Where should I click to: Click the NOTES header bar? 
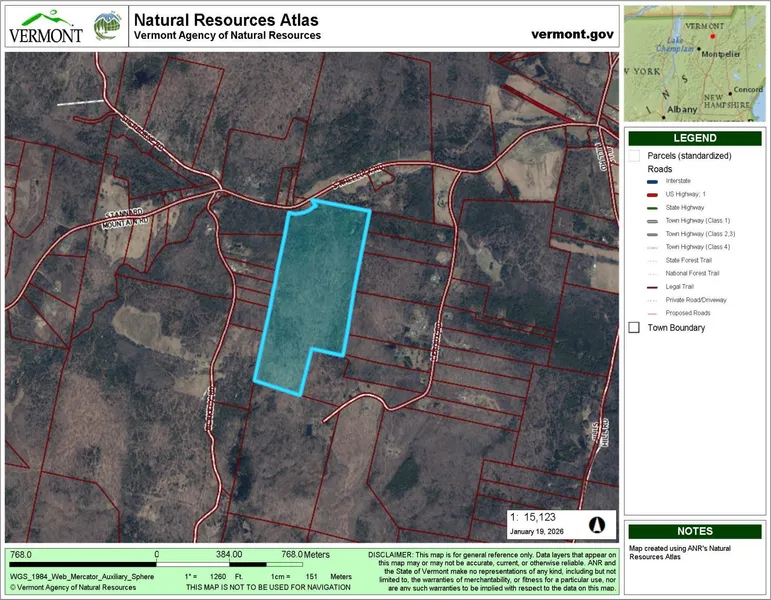tap(694, 532)
